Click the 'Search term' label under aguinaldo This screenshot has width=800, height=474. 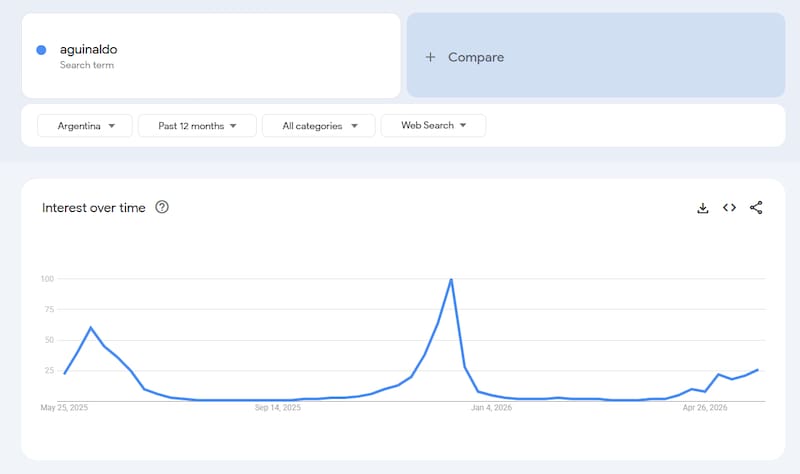pos(87,65)
